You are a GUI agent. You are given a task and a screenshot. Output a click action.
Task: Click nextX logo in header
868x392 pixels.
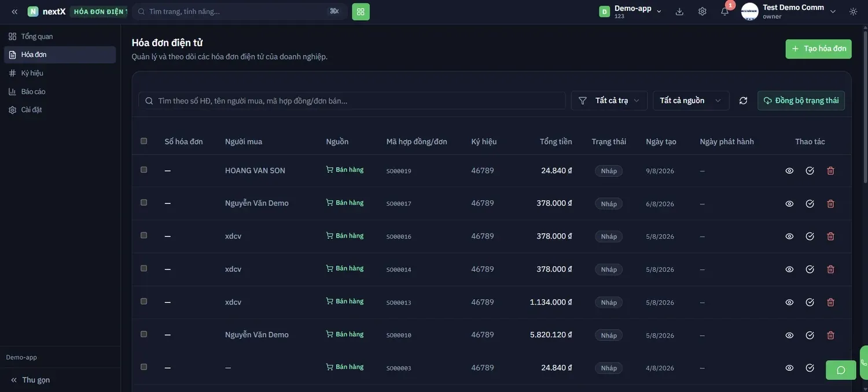pos(47,12)
